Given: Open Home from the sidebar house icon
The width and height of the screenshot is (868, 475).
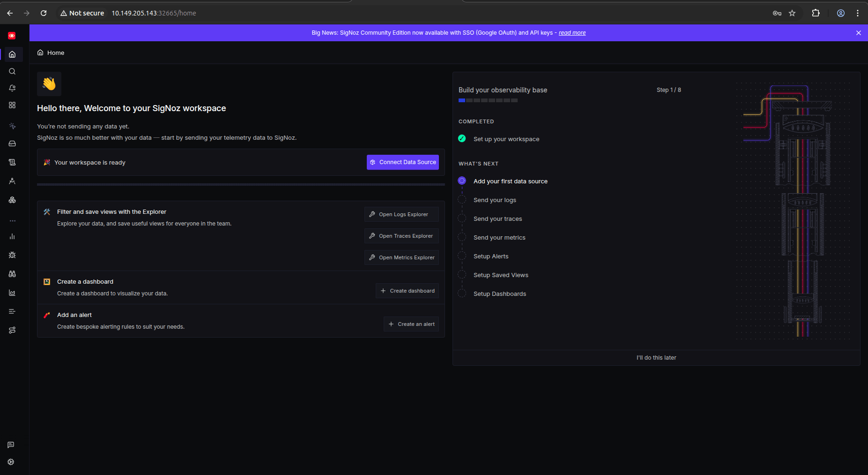Looking at the screenshot, I should 12,54.
